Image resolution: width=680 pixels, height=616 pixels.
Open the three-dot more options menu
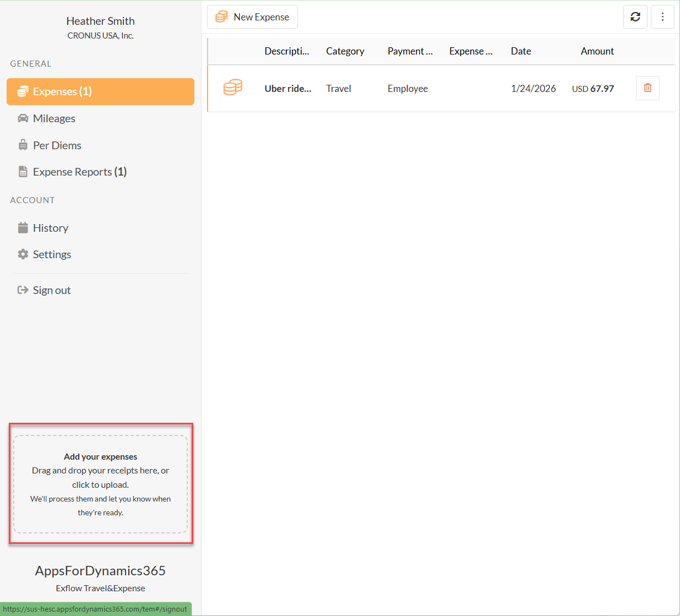tap(662, 17)
